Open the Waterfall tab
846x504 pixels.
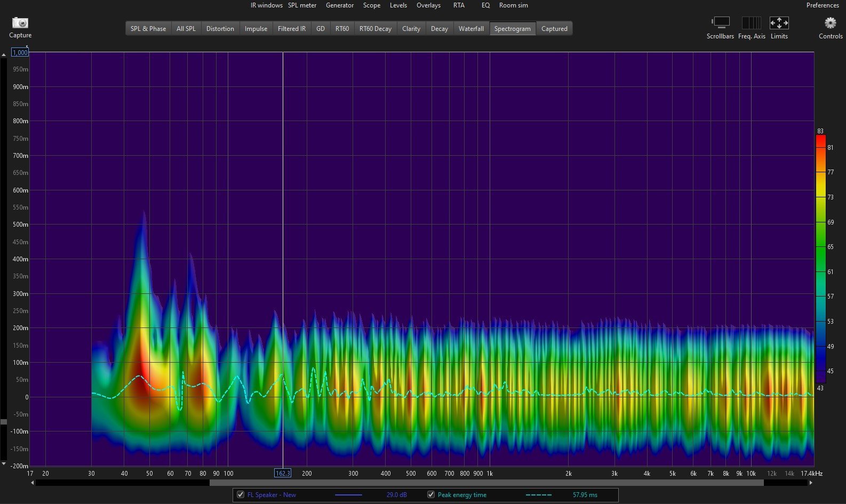[472, 29]
